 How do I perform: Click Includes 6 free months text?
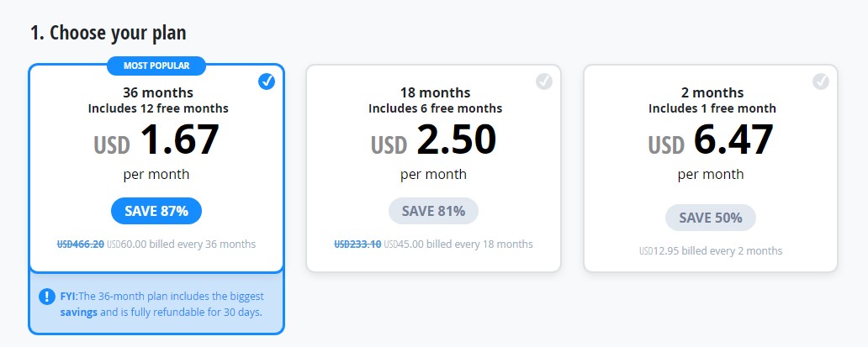pyautogui.click(x=435, y=108)
